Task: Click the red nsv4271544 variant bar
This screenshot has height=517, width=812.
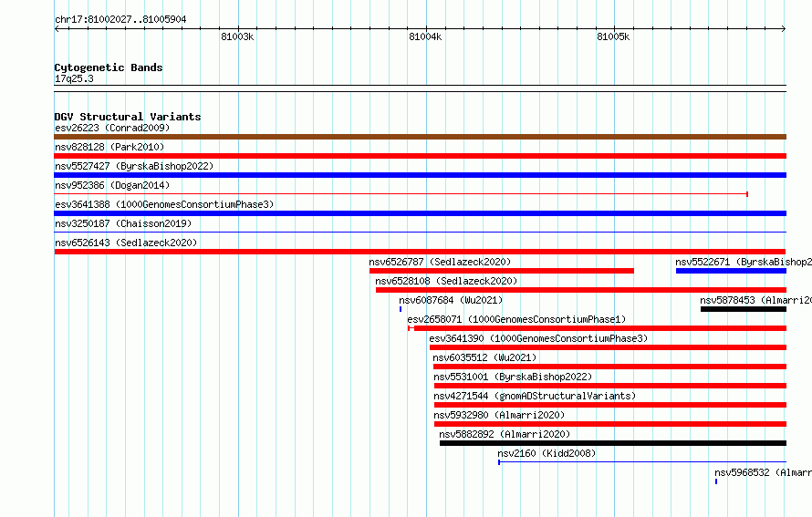Action: click(x=610, y=405)
